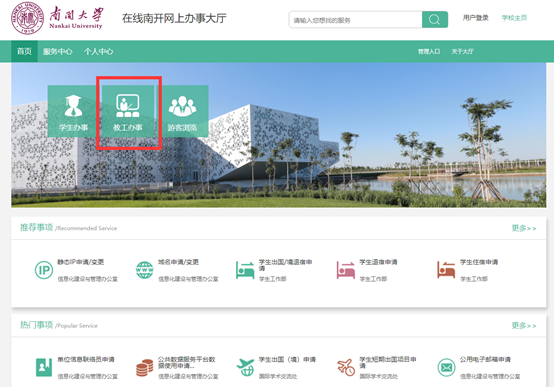Go to the 首页 home tab

(24, 52)
